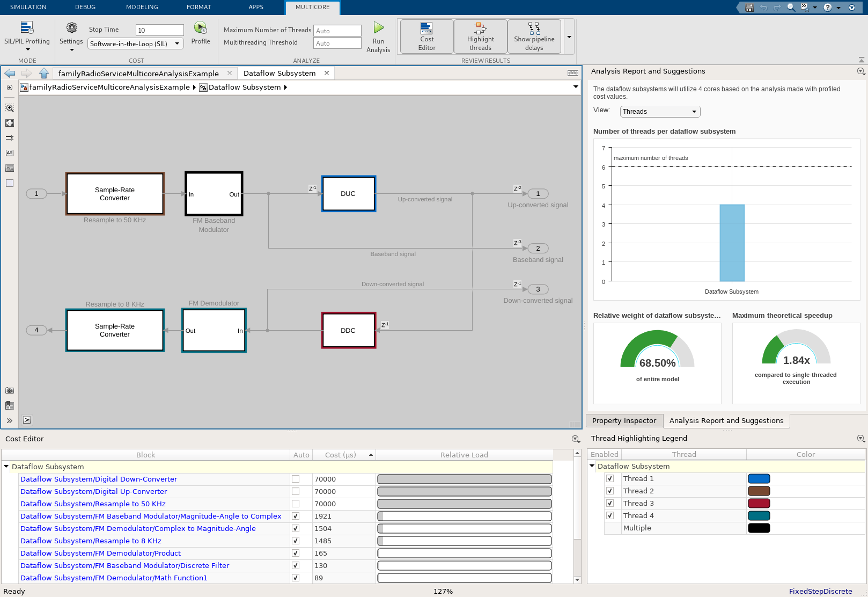The width and height of the screenshot is (868, 597).
Task: Check Auto for Resample to 50 KHz
Action: click(296, 504)
